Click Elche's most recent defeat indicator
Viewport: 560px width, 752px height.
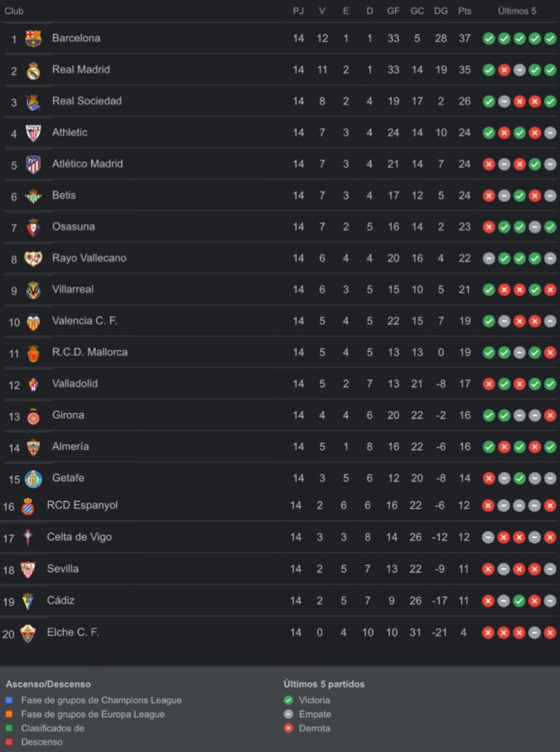click(550, 632)
